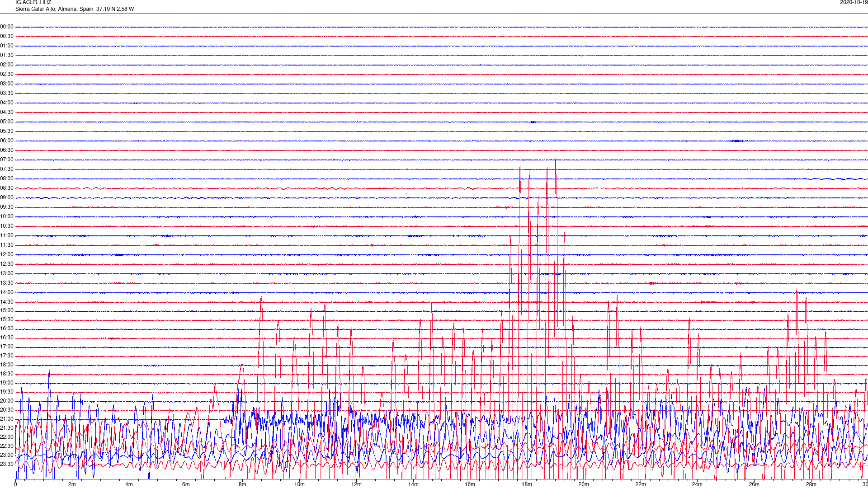This screenshot has width=868, height=488.
Task: Select the 12:00 time row label
Action: (x=7, y=254)
